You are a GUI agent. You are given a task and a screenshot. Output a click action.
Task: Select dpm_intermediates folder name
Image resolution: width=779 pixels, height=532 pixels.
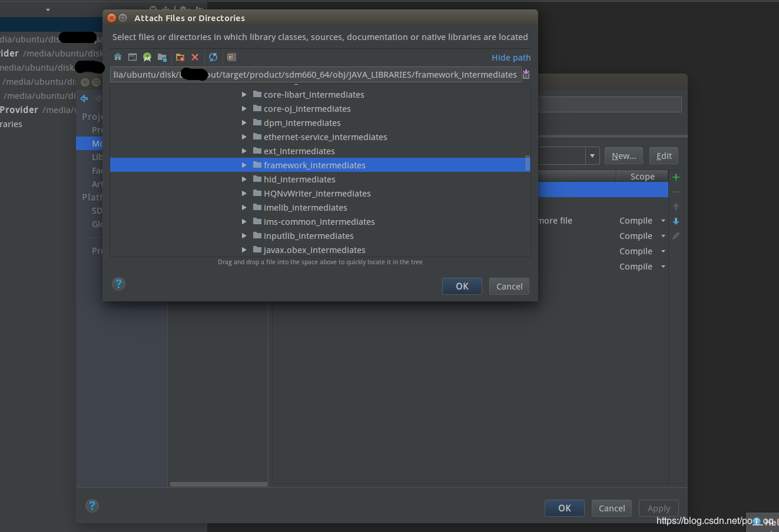click(302, 122)
